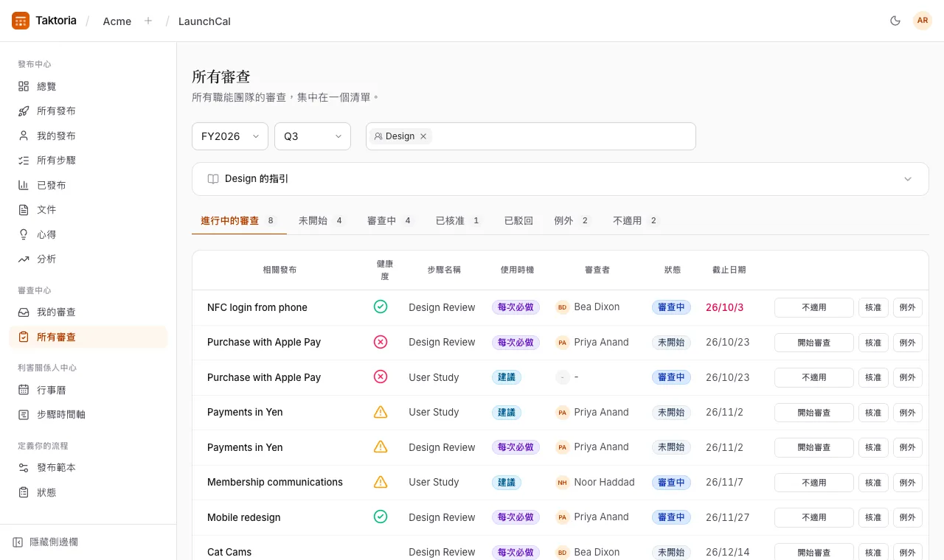
Task: Open 我的審查 inbox item
Action: tap(88, 312)
